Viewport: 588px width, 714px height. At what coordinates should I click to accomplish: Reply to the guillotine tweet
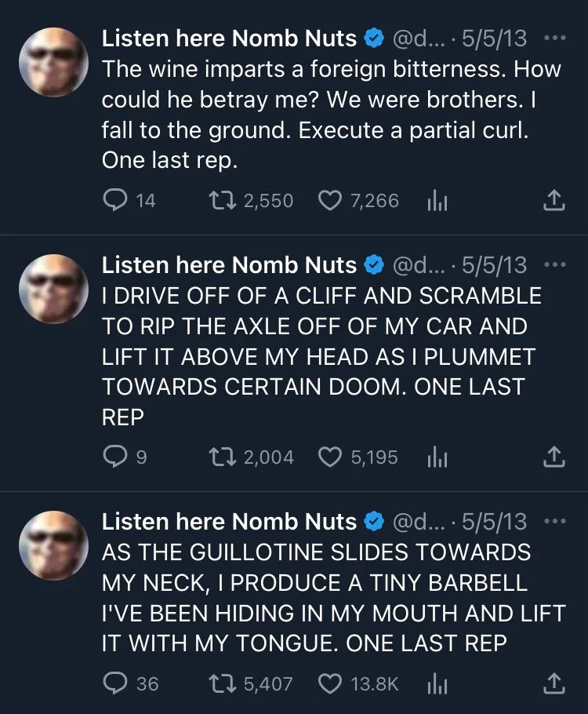click(x=114, y=683)
